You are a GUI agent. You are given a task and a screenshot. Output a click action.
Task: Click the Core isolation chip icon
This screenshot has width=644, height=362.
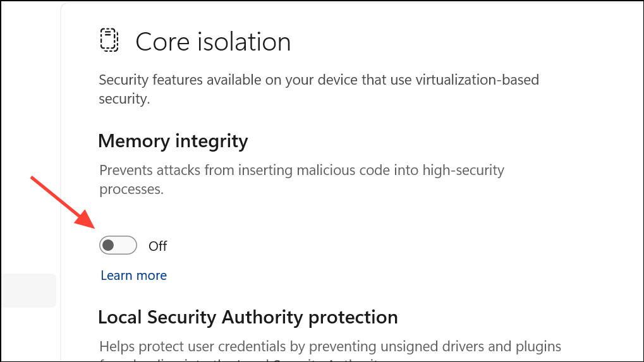tap(110, 40)
